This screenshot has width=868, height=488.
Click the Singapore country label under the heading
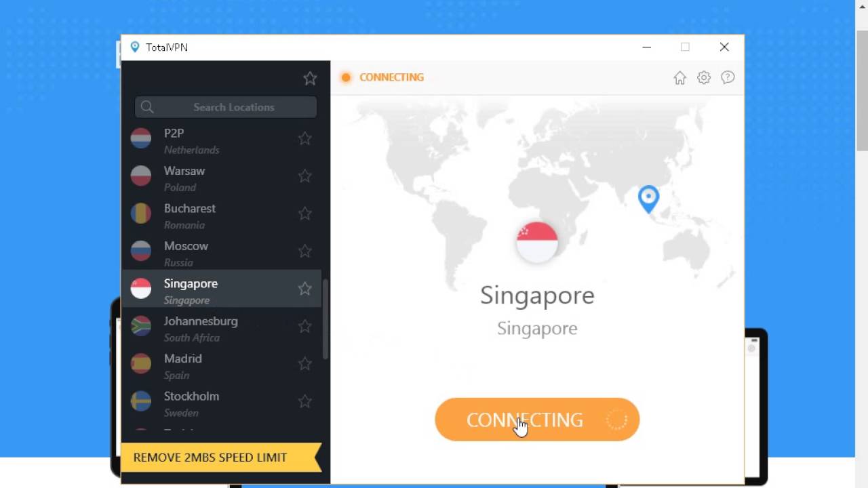tap(537, 329)
